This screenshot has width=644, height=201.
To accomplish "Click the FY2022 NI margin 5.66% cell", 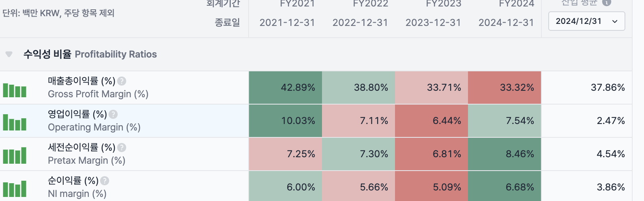I will click(x=358, y=187).
